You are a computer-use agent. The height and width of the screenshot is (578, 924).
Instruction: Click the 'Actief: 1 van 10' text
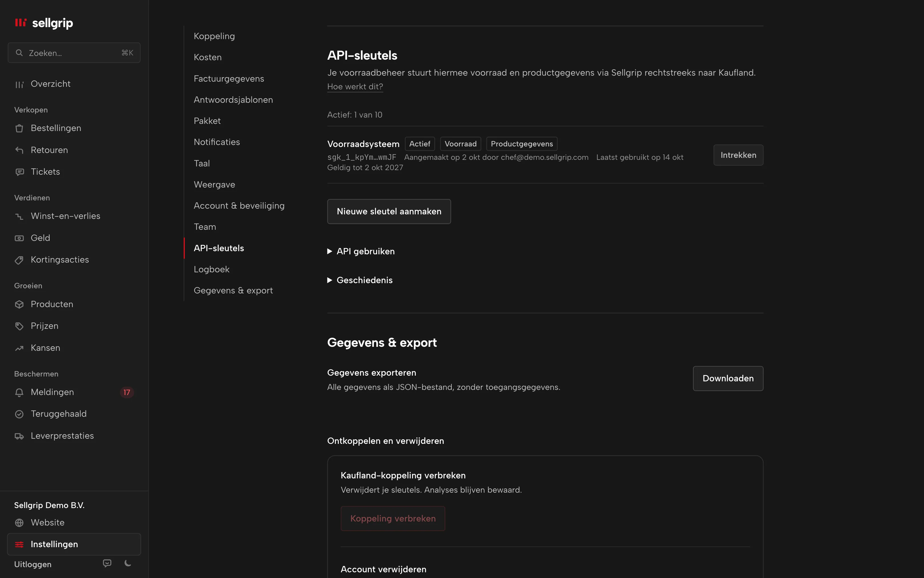coord(355,115)
